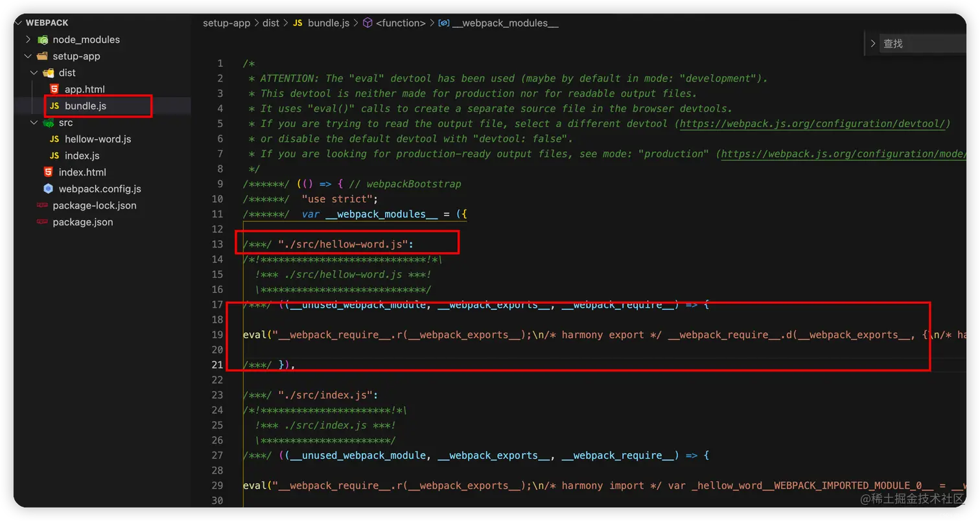Screen dimensions: 980x521
Task: Click "use strict" on line 10
Action: click(x=336, y=199)
